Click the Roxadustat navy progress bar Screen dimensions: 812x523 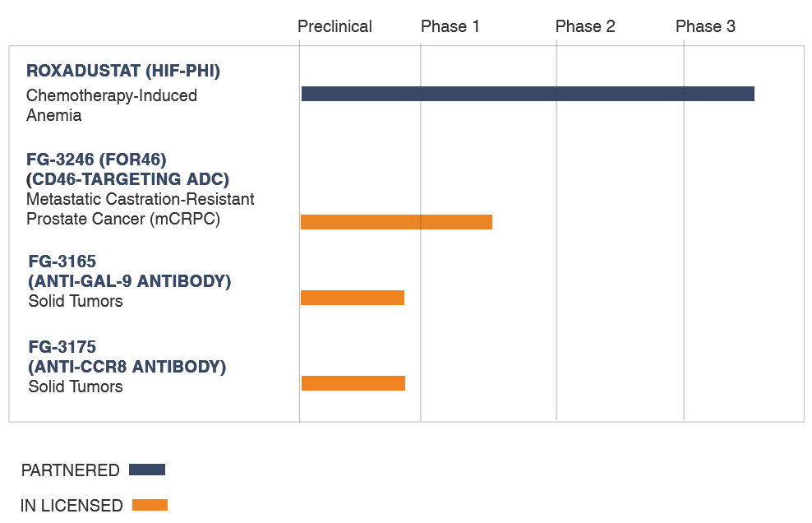tap(528, 94)
